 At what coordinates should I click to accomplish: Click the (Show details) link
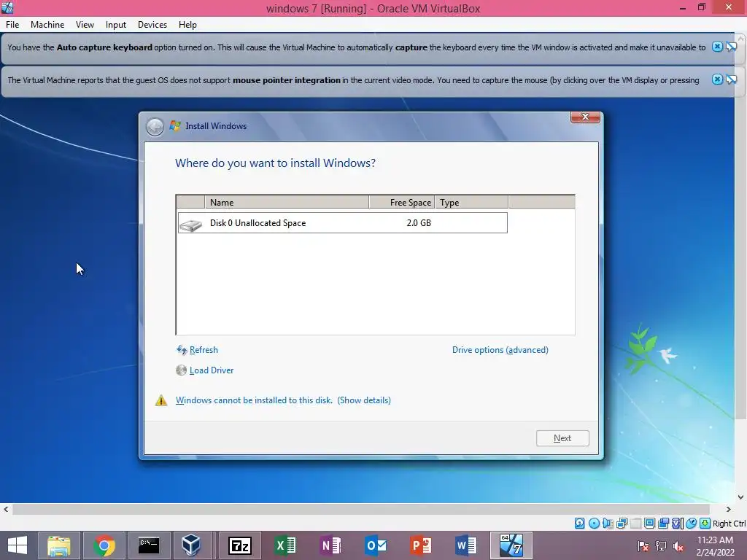(364, 400)
